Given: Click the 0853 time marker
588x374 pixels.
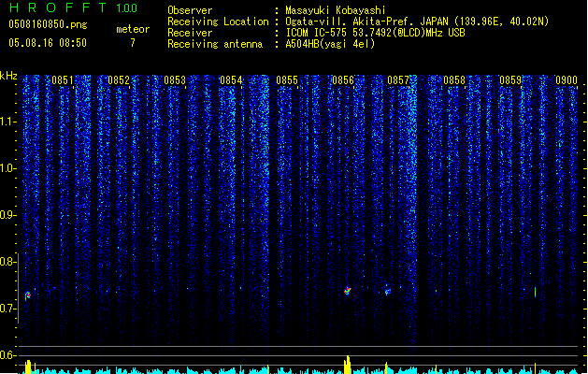Looking at the screenshot, I should tap(175, 80).
